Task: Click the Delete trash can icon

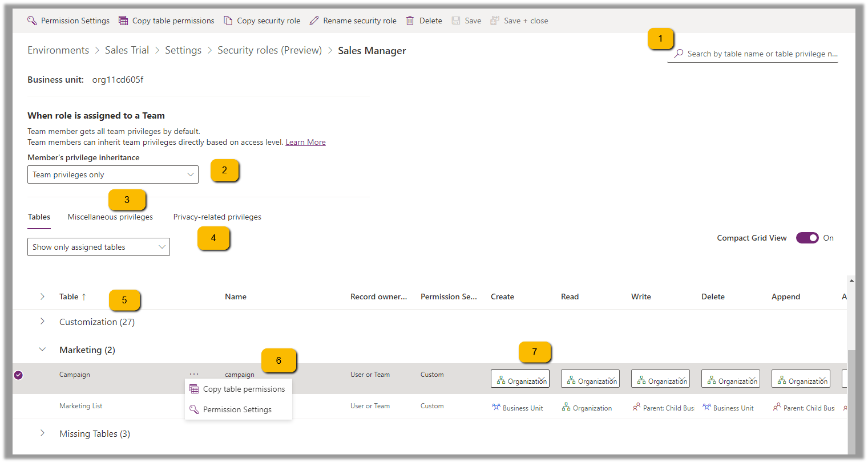Action: pos(410,21)
